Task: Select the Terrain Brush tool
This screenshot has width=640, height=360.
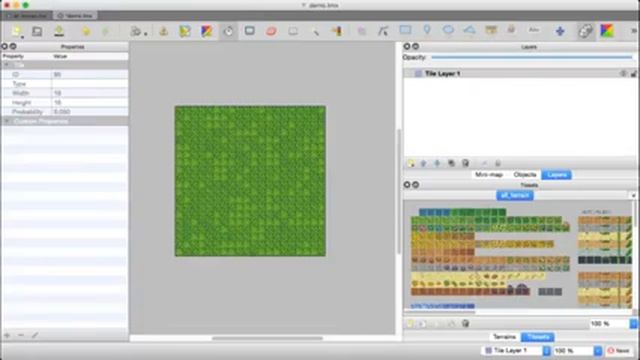Action: [185, 31]
